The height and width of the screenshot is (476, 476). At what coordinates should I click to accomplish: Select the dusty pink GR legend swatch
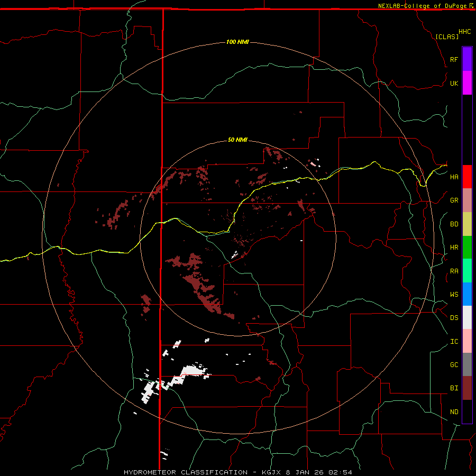pyautogui.click(x=467, y=200)
